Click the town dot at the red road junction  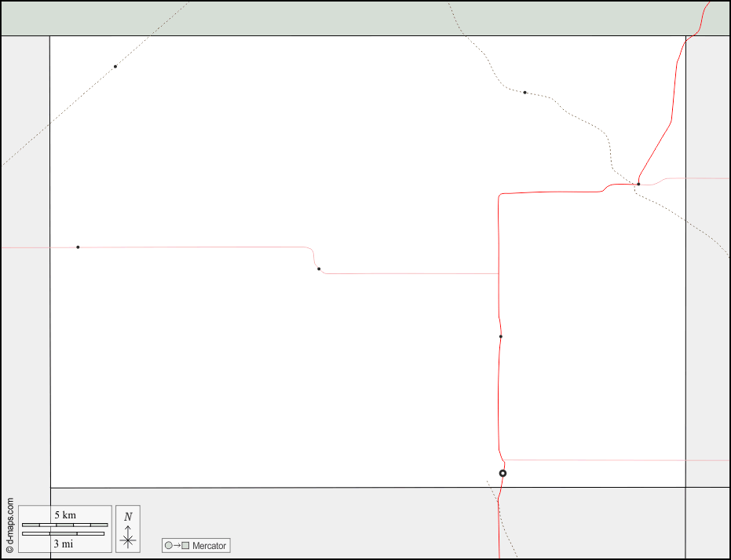(x=638, y=184)
